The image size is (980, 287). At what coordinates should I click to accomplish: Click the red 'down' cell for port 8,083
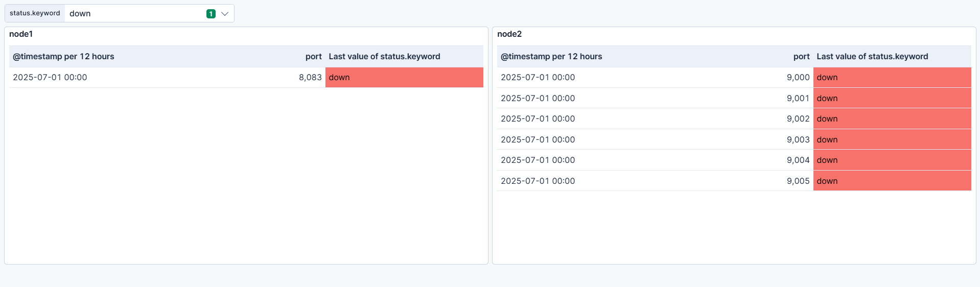point(404,78)
